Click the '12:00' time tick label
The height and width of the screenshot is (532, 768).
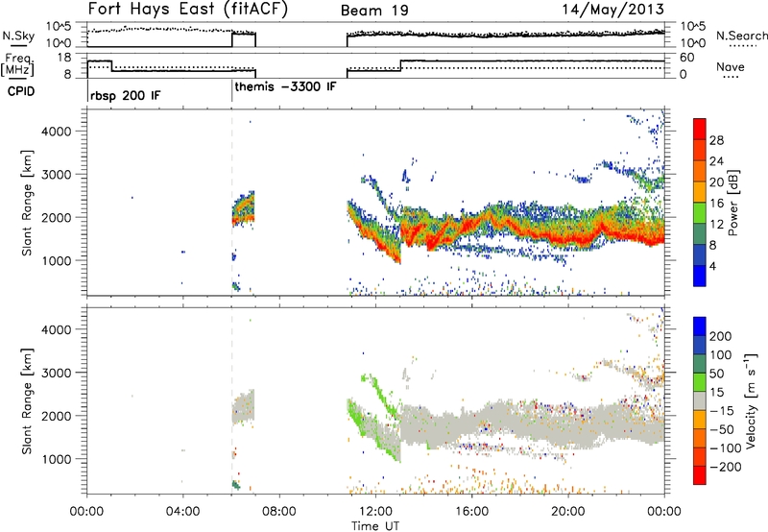[x=375, y=512]
